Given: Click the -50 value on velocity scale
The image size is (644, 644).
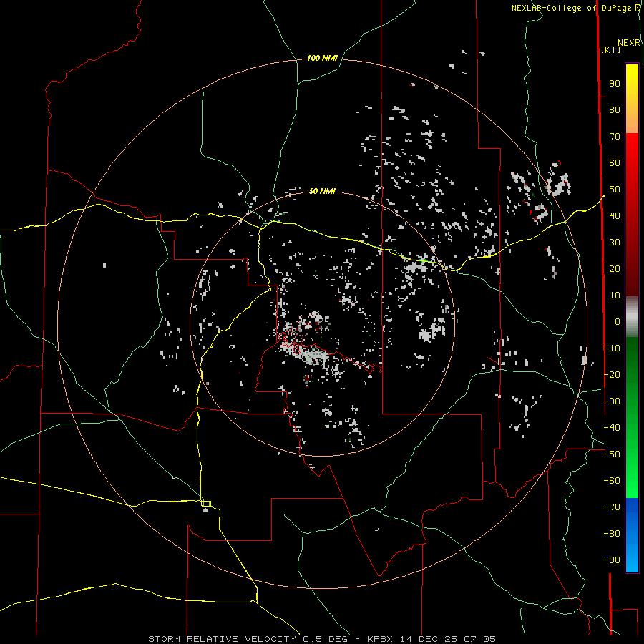Looking at the screenshot, I should (612, 454).
